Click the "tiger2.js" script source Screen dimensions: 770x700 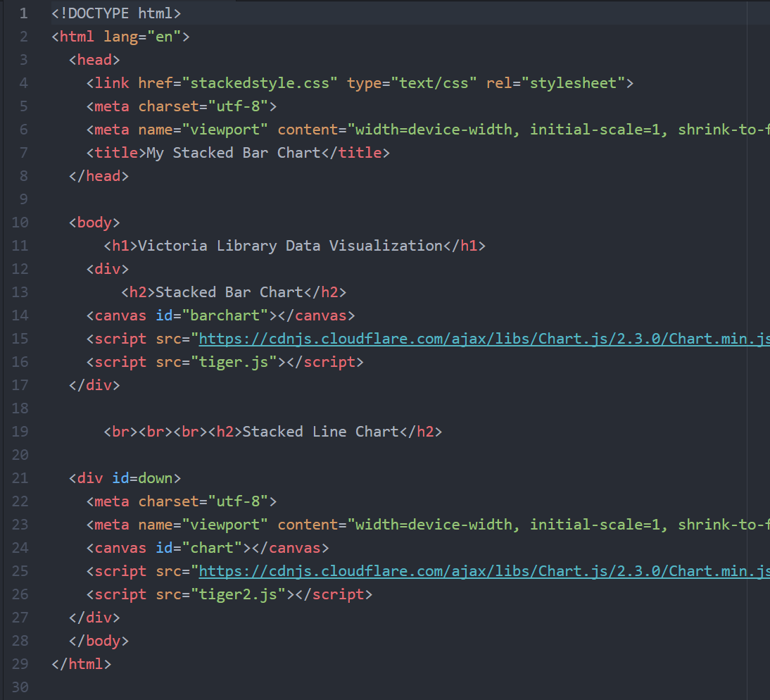point(238,594)
